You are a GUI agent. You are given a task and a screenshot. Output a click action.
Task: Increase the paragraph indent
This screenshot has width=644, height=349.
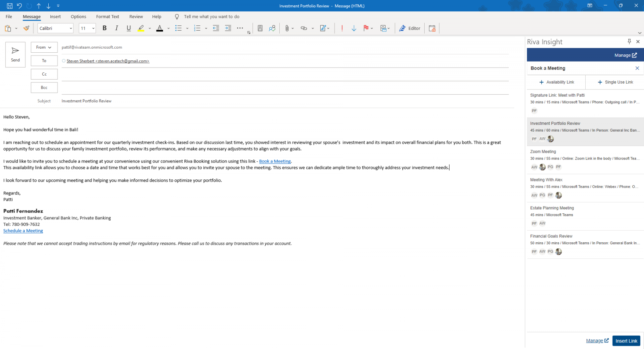pyautogui.click(x=228, y=28)
